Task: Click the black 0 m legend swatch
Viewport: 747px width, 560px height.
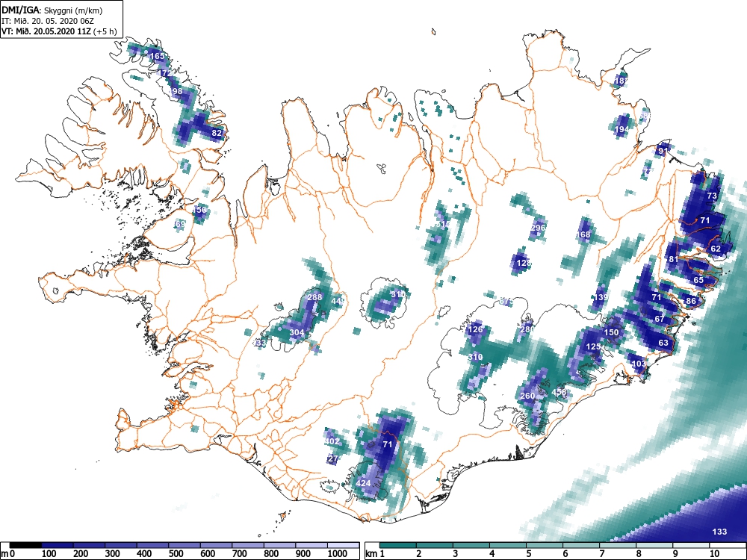Action: pos(25,545)
